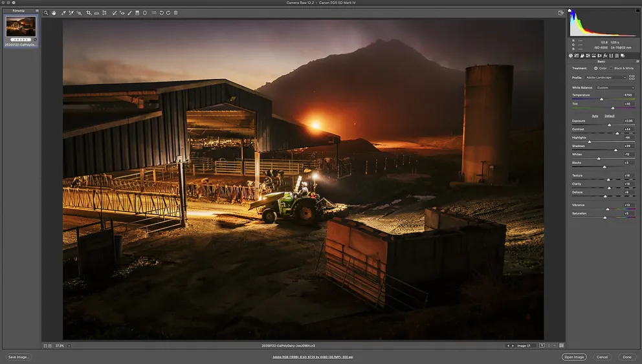Rotate image counterclockwise
Viewport: 642px width, 364px height.
162,13
